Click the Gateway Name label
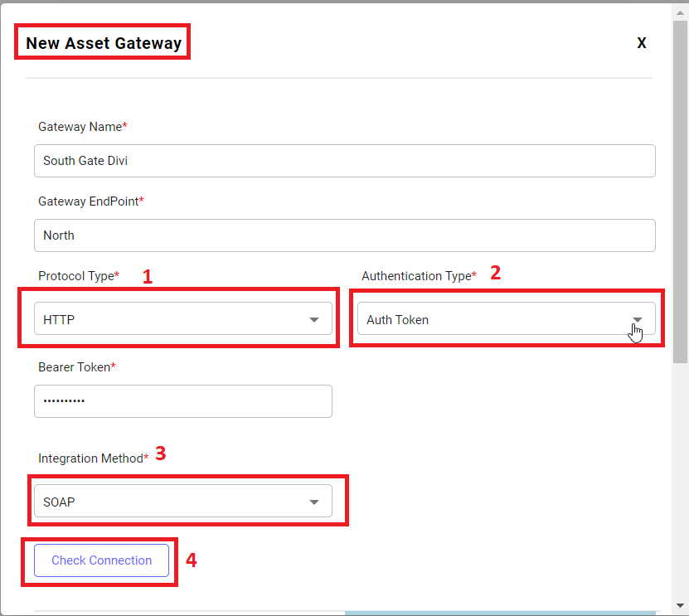Viewport: 689px width, 616px height. click(x=83, y=127)
